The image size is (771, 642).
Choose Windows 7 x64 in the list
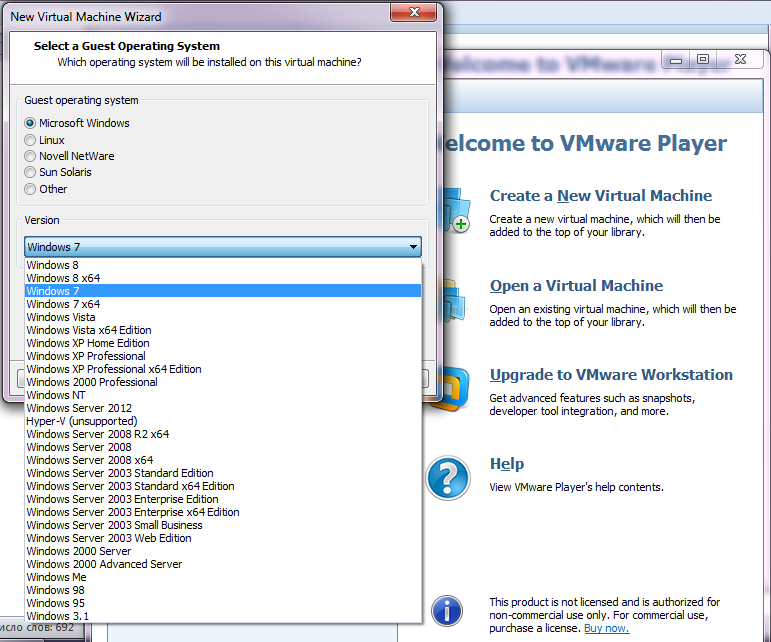[x=223, y=304]
